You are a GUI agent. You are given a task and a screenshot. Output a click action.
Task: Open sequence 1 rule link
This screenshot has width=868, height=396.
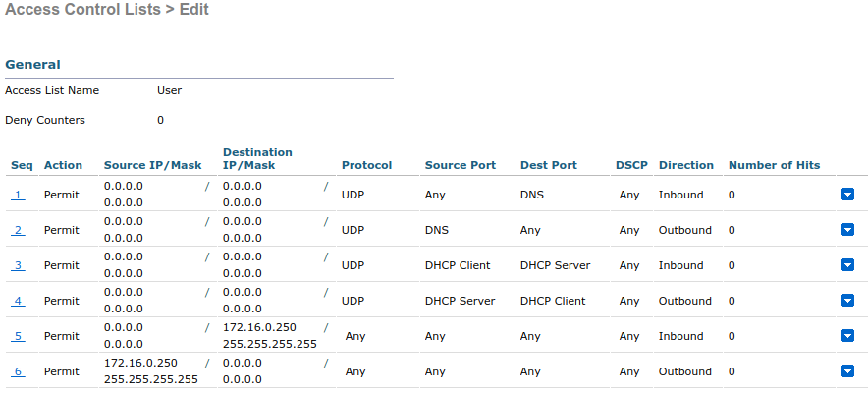coord(18,195)
